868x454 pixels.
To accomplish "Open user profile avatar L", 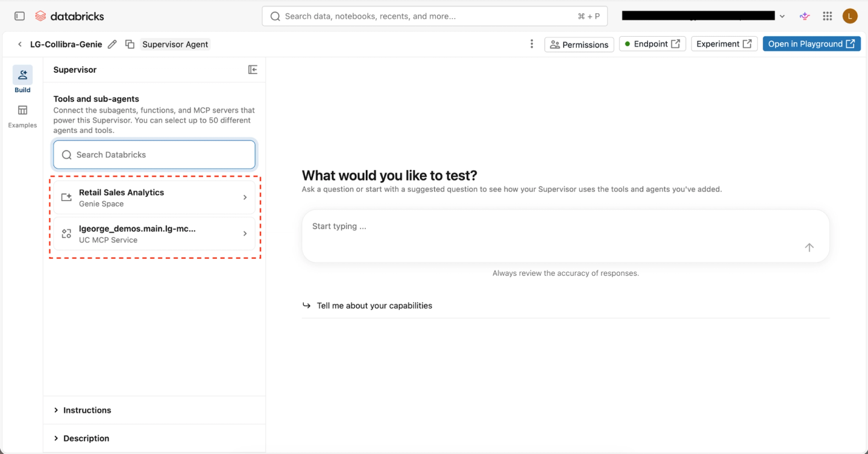I will click(x=850, y=16).
